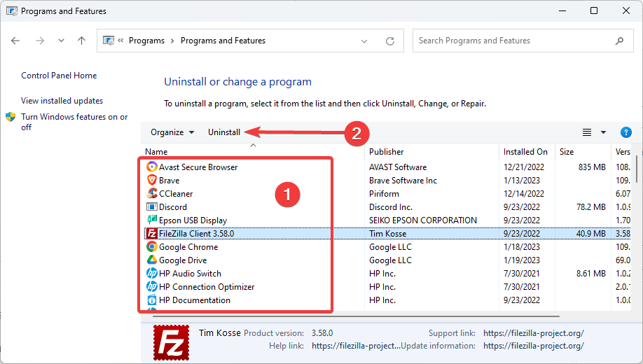Go back with the left arrow
Image resolution: width=643 pixels, height=364 pixels.
(15, 41)
